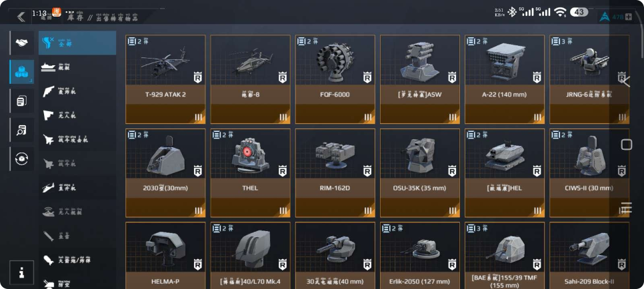Open the RIM-162D missile launcher card
644x289 pixels.
[x=335, y=173]
